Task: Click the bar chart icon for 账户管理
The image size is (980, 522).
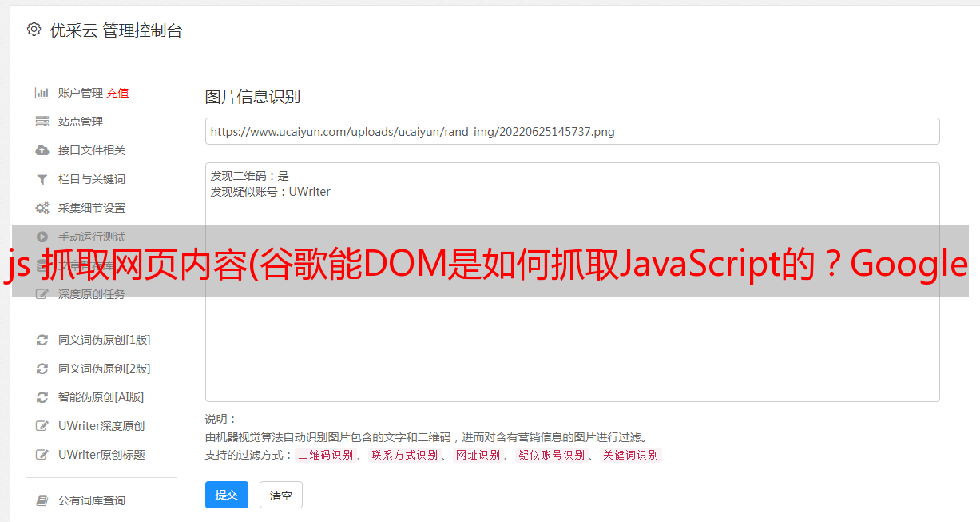Action: pos(42,93)
